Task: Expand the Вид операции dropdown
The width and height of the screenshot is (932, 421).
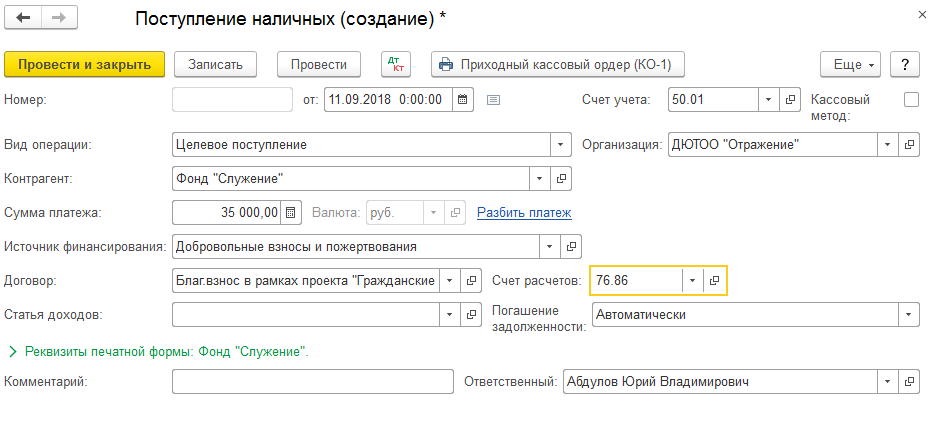Action: (x=561, y=144)
